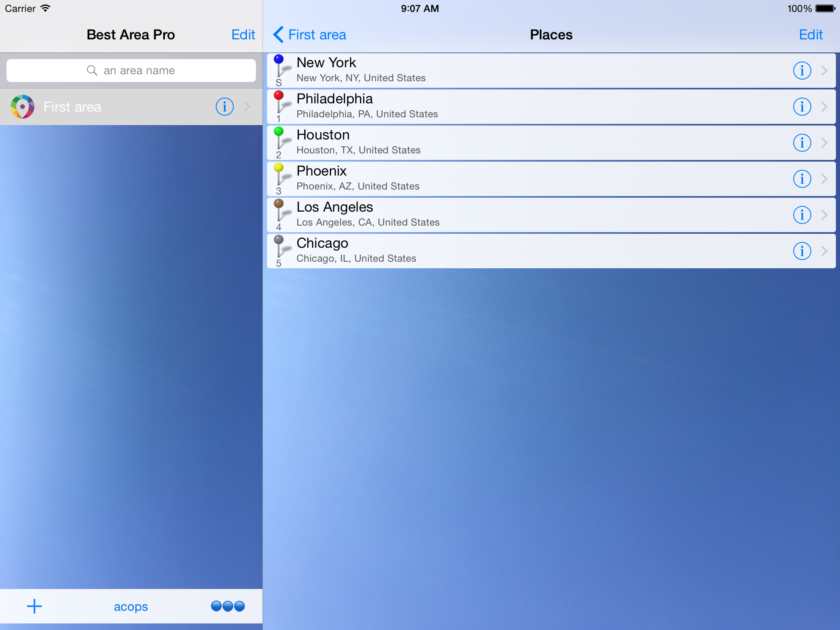The image size is (840, 630).
Task: Open the acops link
Action: [x=131, y=607]
